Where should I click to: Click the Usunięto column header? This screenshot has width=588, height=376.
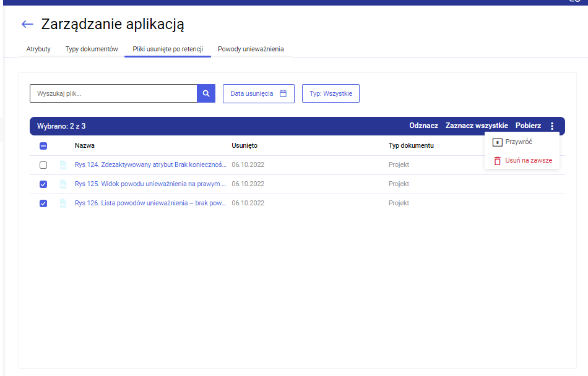[244, 145]
